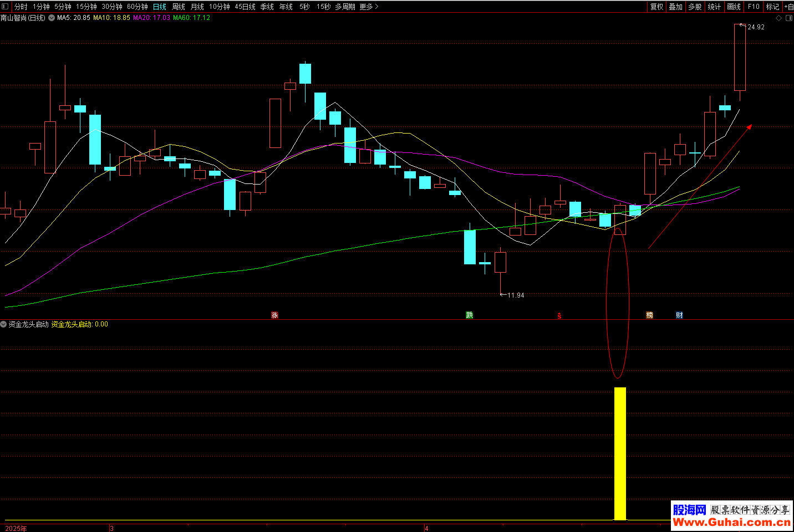The image size is (794, 532).
Task: Expand the 南山智尚 main chart indicator menu
Action: click(x=52, y=18)
